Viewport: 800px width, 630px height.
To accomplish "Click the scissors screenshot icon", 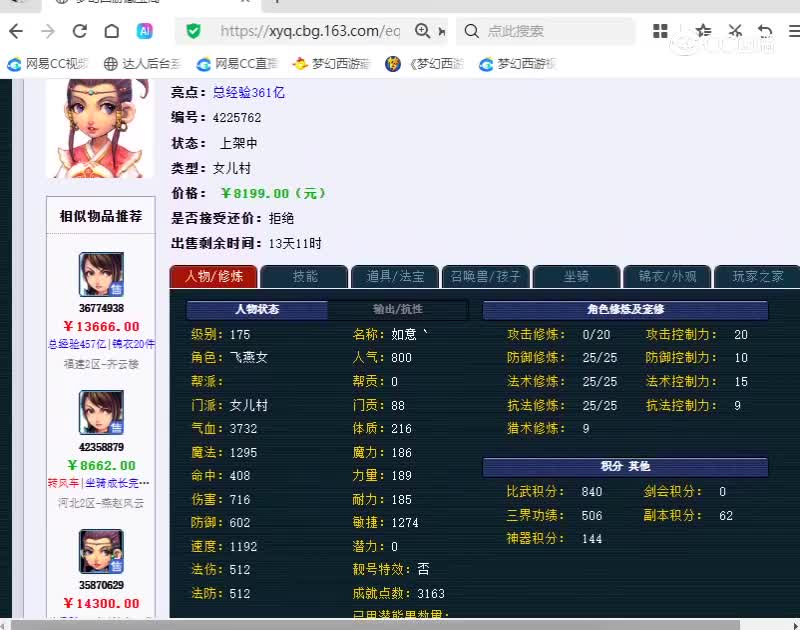I will click(x=735, y=31).
